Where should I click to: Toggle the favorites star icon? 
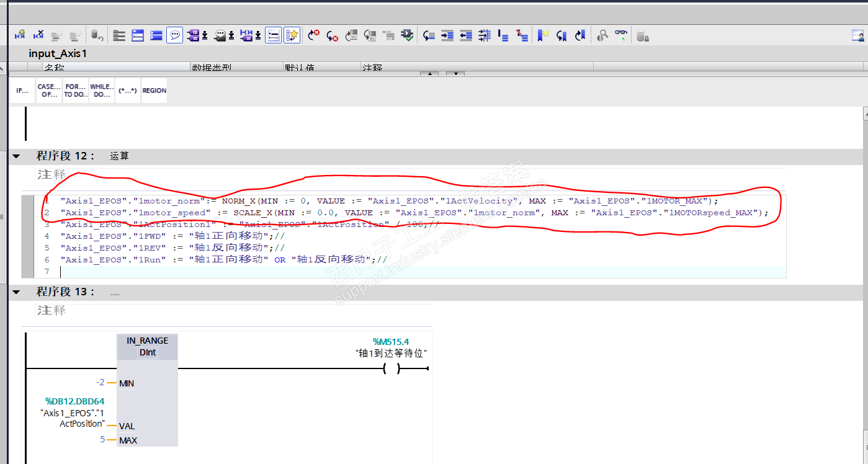[292, 35]
